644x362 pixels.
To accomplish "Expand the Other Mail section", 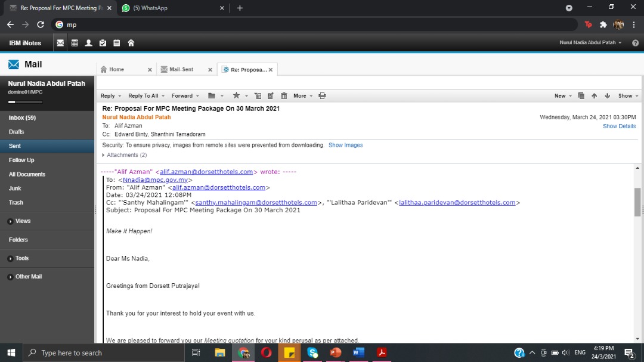I will point(28,277).
